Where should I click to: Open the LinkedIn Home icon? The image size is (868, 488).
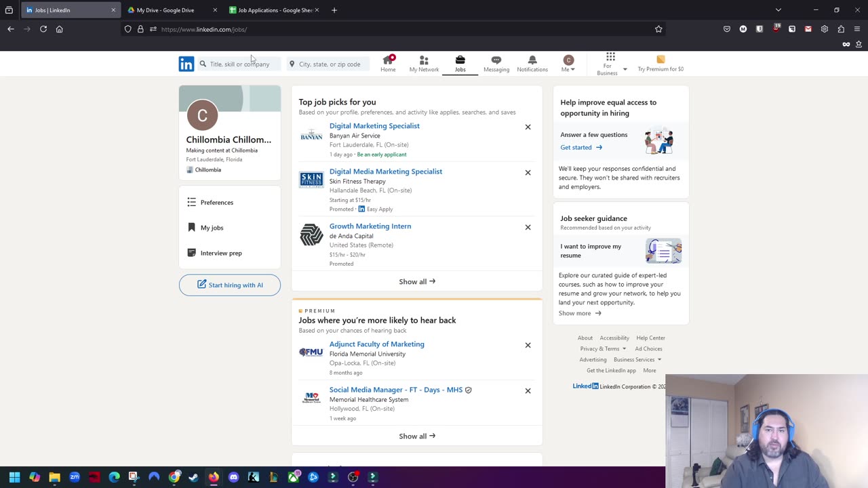tap(388, 64)
